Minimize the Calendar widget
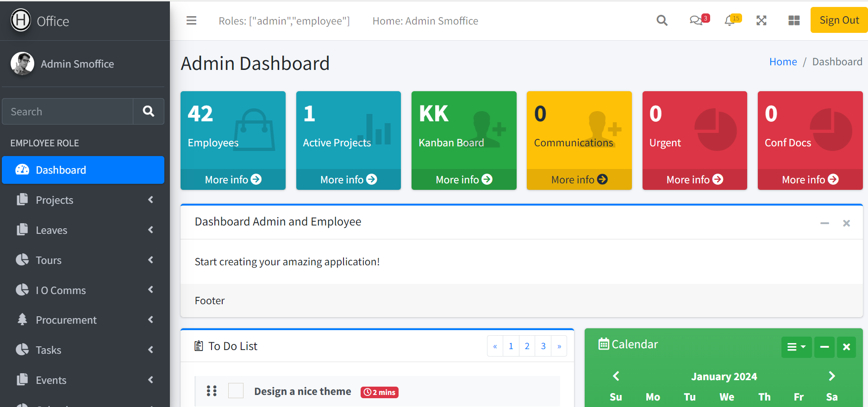 tap(824, 347)
